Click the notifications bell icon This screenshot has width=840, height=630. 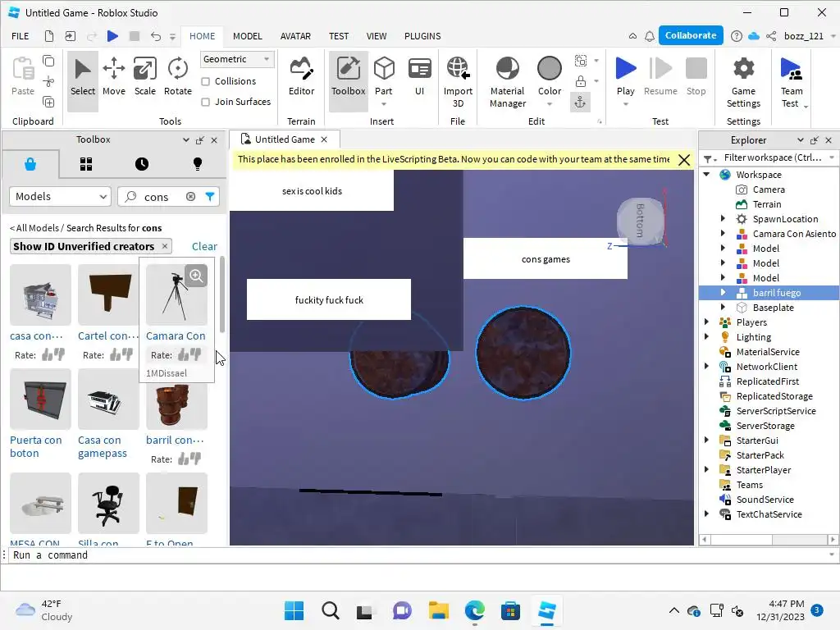coord(650,36)
